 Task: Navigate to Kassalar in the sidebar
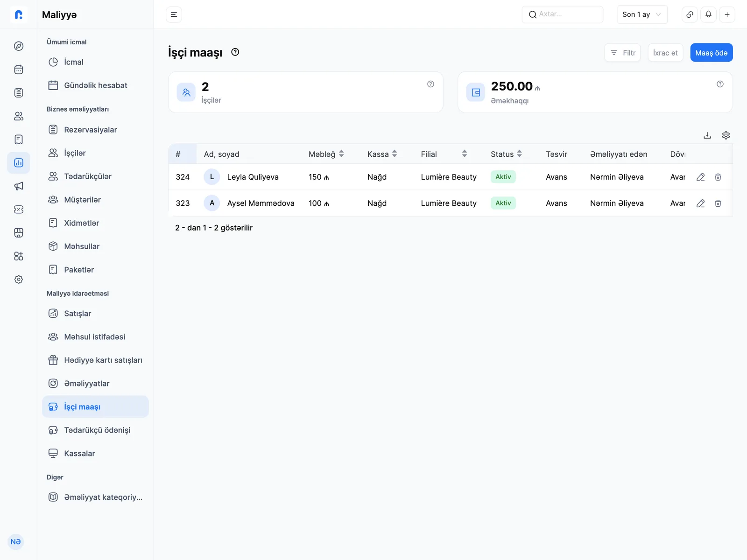pos(95,454)
